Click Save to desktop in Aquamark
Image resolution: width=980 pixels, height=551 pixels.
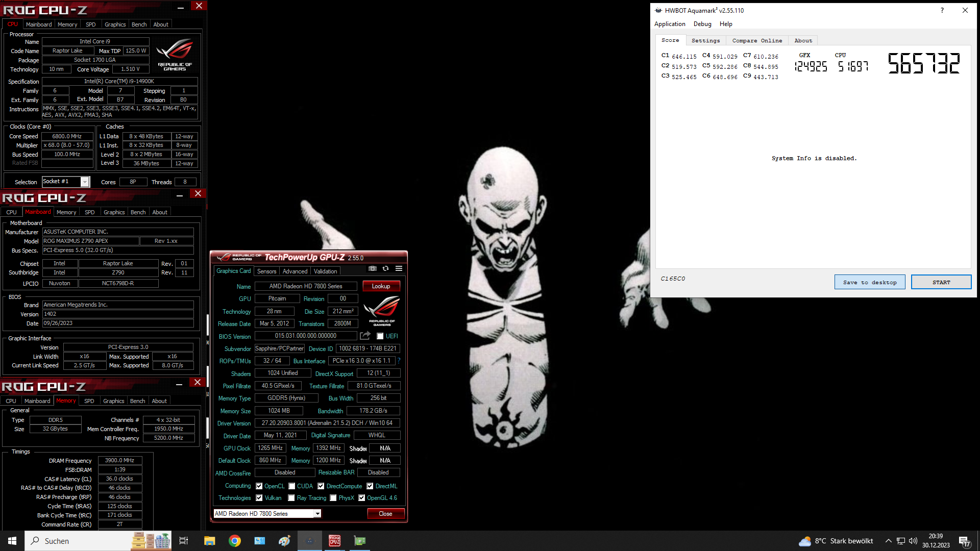point(870,282)
